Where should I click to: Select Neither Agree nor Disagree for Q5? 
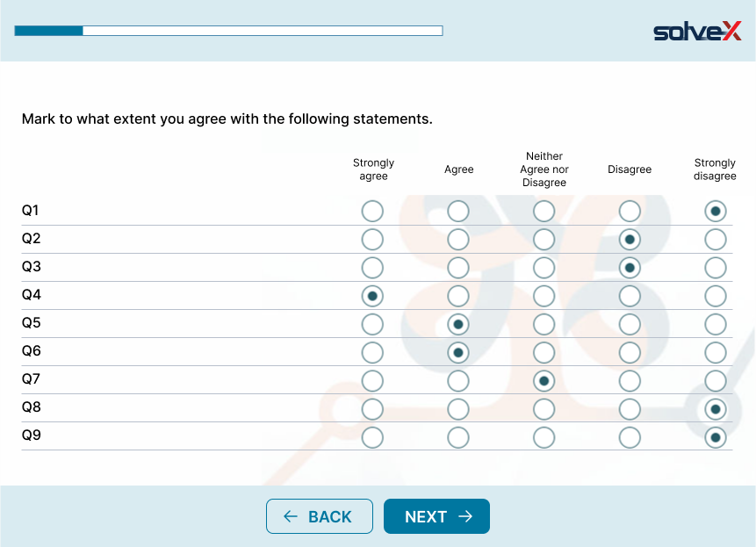(544, 324)
